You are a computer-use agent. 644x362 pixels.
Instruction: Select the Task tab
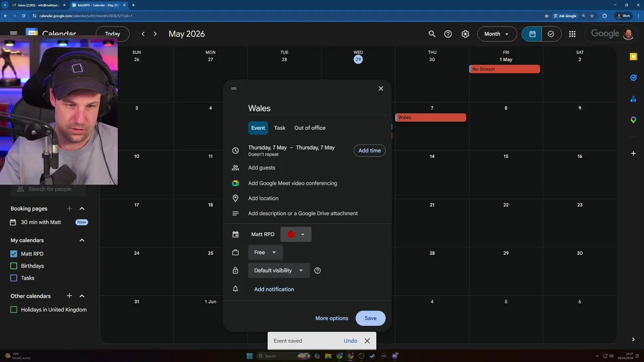pos(280,128)
